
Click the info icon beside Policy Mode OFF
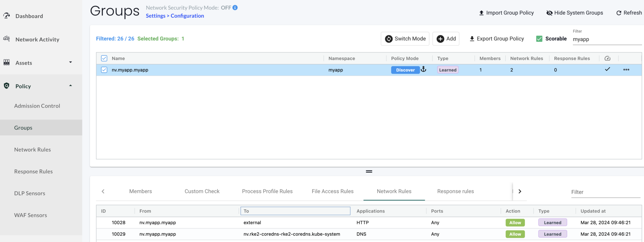[x=235, y=8]
